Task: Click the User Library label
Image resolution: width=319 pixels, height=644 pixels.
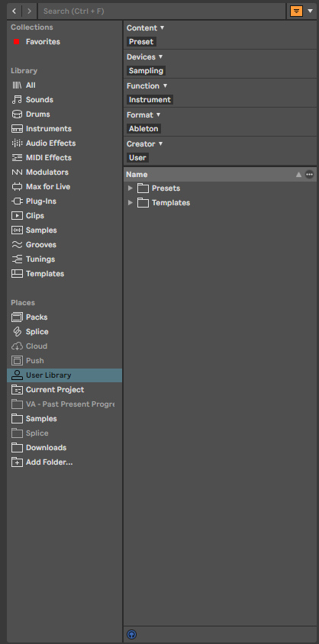Action: point(48,375)
